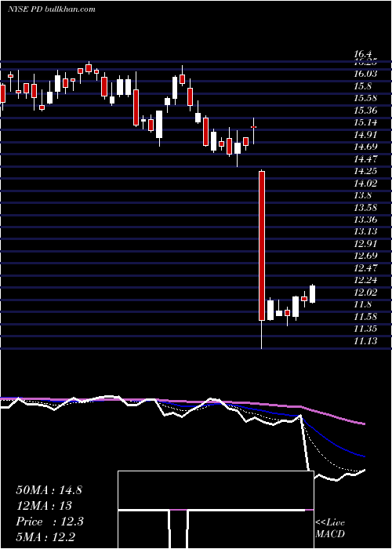
Task: Click the 12MA : 13 readout
Action: 44,506
